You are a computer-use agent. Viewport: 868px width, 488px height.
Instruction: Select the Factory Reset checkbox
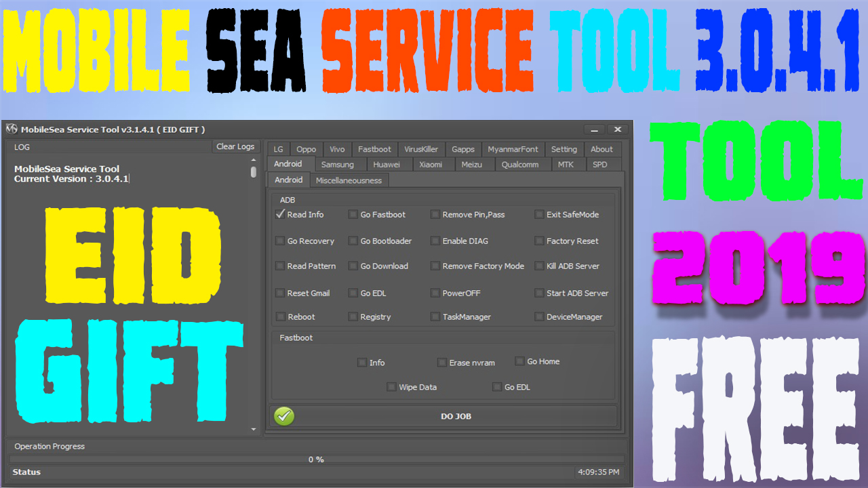(x=539, y=241)
